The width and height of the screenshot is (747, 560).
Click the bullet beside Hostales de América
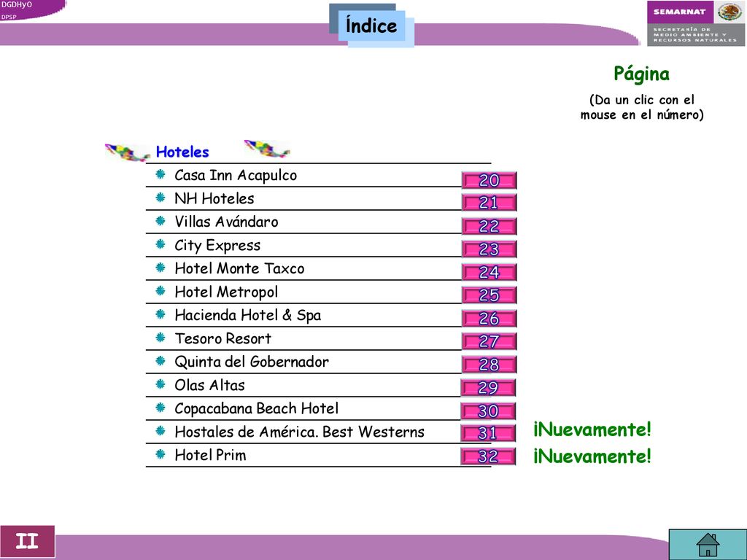(160, 430)
